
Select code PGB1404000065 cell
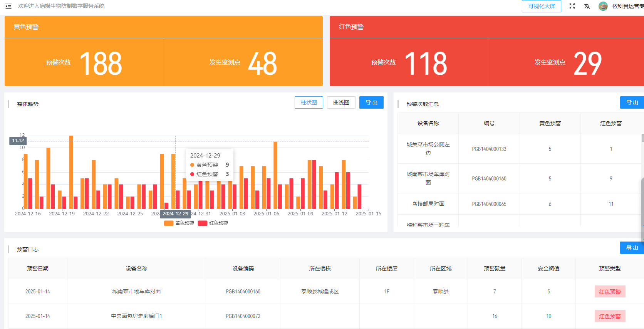pos(489,204)
